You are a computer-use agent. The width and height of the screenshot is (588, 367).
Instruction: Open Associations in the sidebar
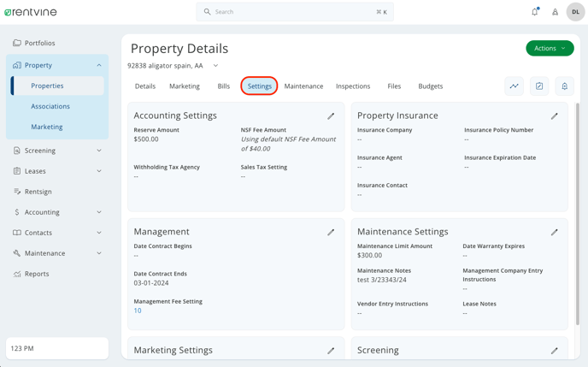pyautogui.click(x=50, y=107)
